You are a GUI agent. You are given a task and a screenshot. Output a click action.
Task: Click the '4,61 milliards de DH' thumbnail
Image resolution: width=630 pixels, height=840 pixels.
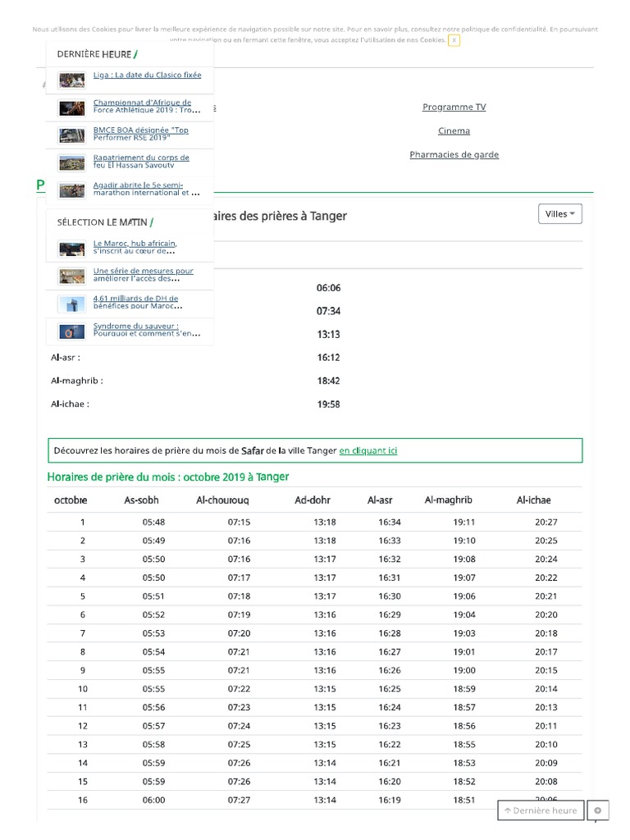pyautogui.click(x=72, y=304)
